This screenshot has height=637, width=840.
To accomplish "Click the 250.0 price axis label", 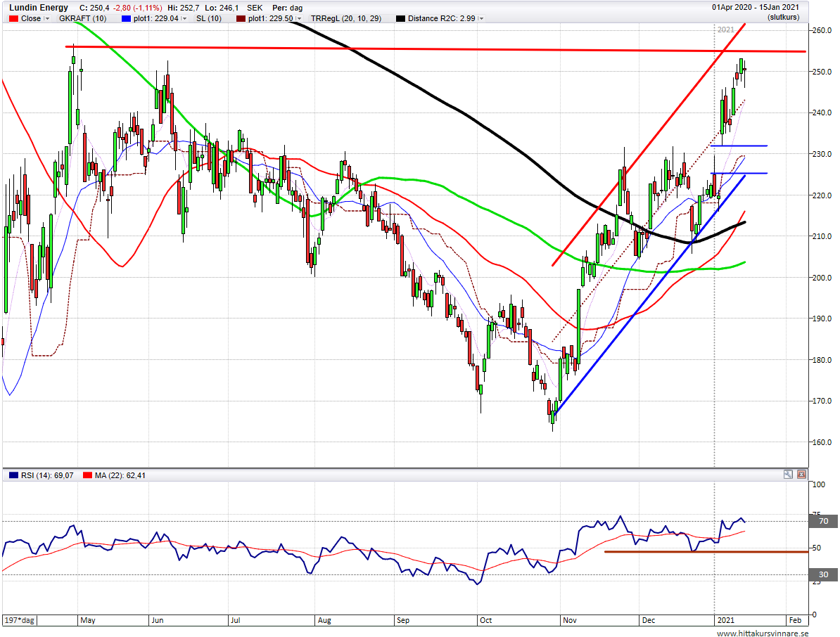I will pyautogui.click(x=822, y=72).
